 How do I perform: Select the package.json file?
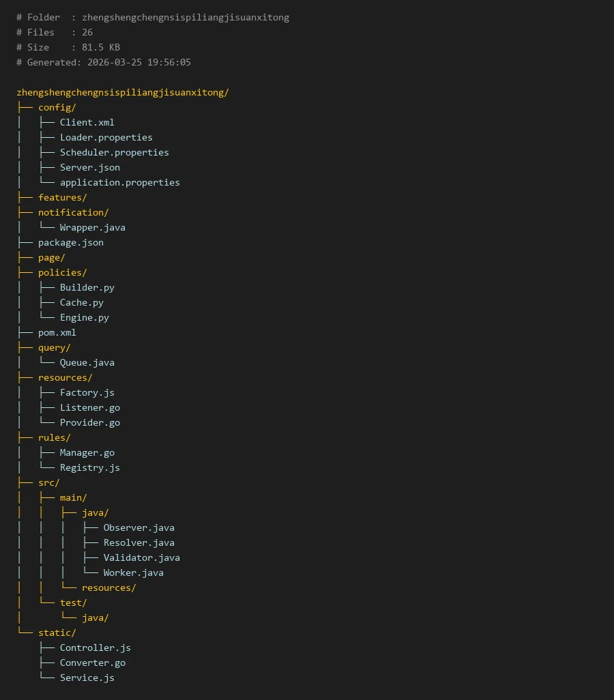click(70, 242)
